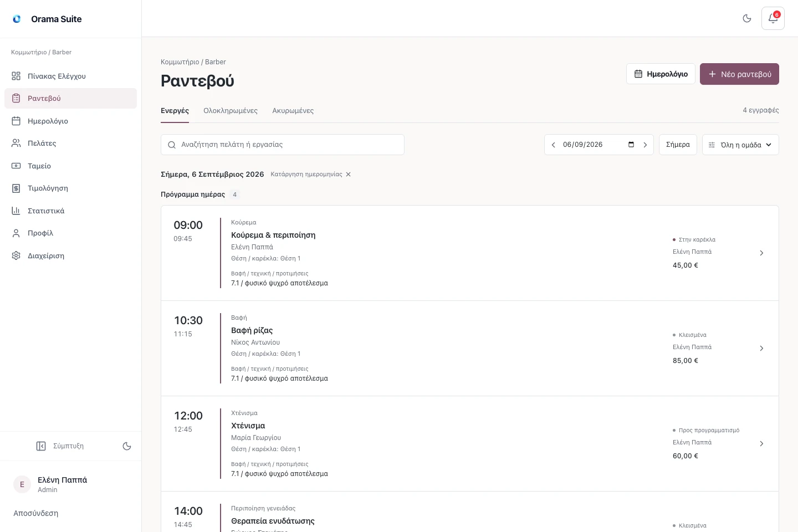This screenshot has width=798, height=532.
Task: Click the Νέο ραντεβού button
Action: 739,74
